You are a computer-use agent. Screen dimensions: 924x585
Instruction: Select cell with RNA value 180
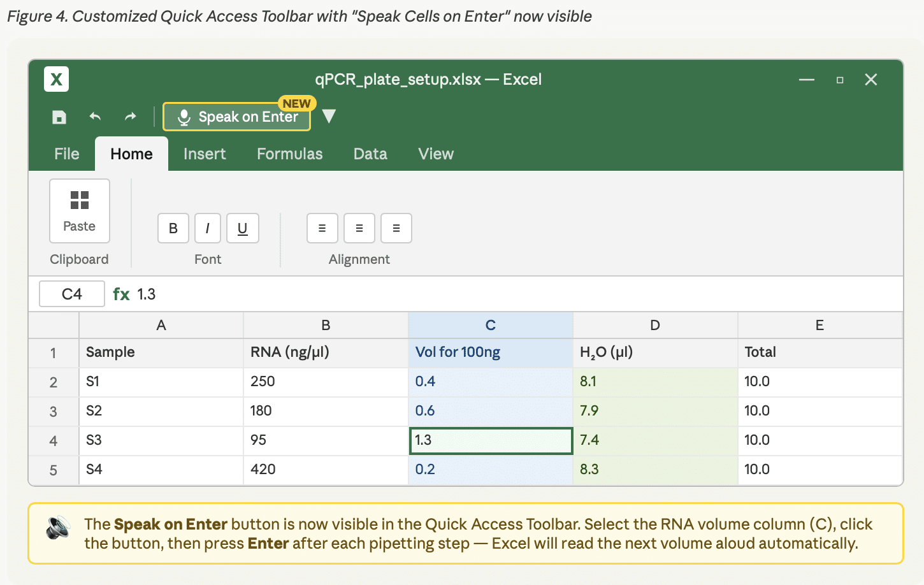(x=326, y=411)
